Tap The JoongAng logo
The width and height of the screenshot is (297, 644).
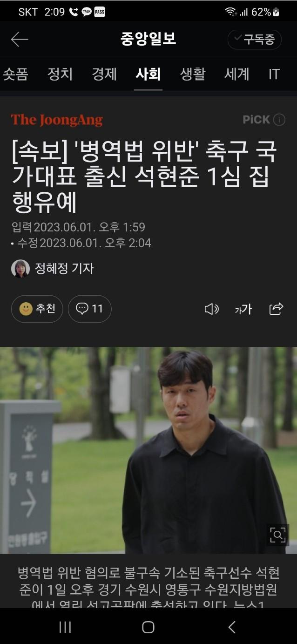[57, 120]
